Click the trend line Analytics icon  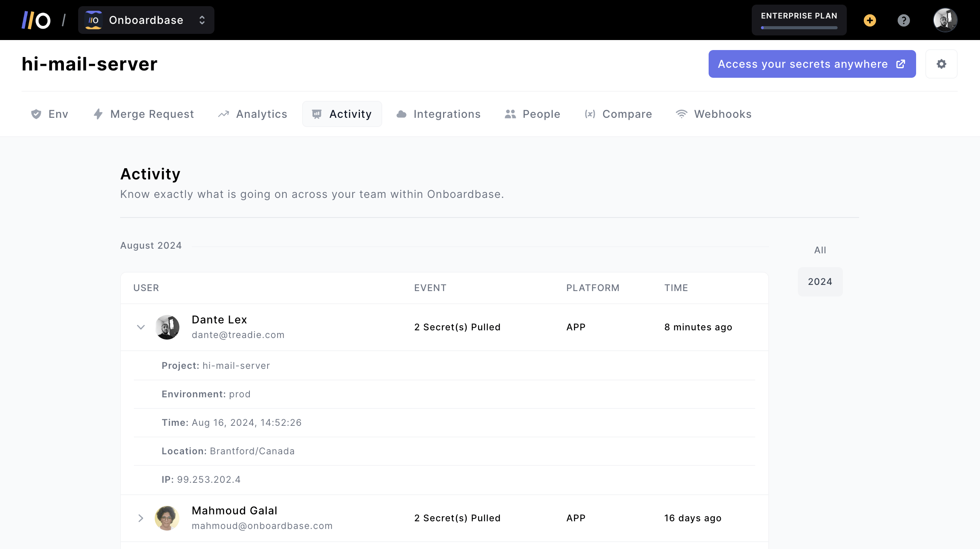(x=224, y=114)
